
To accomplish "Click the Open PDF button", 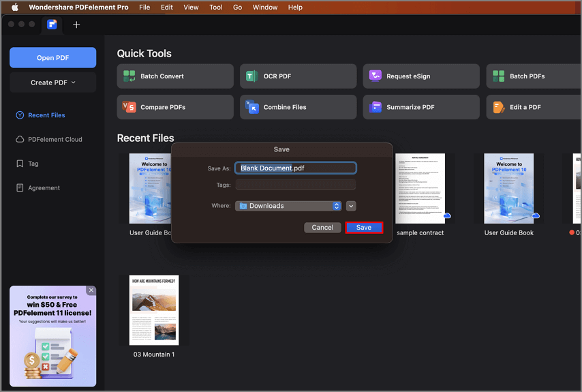I will [52, 57].
